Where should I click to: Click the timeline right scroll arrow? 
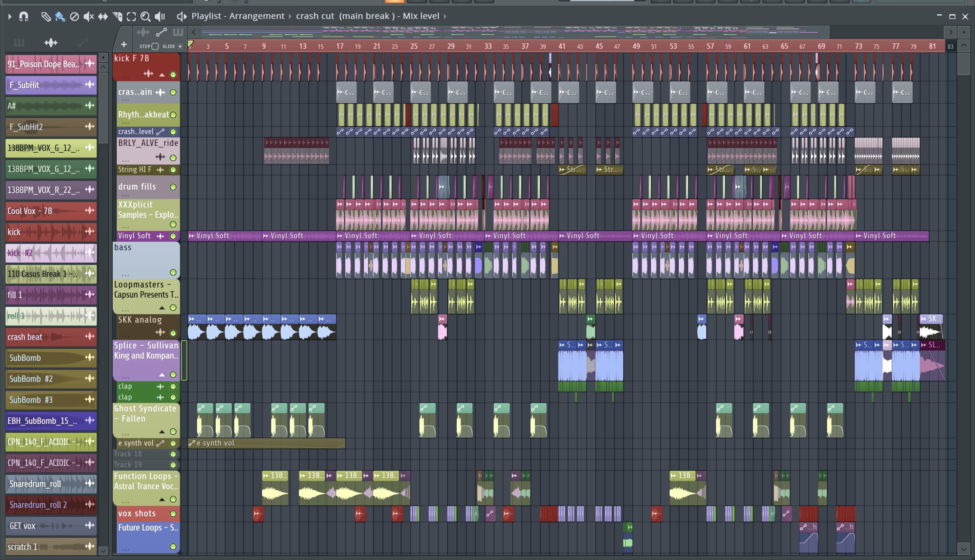tap(950, 32)
